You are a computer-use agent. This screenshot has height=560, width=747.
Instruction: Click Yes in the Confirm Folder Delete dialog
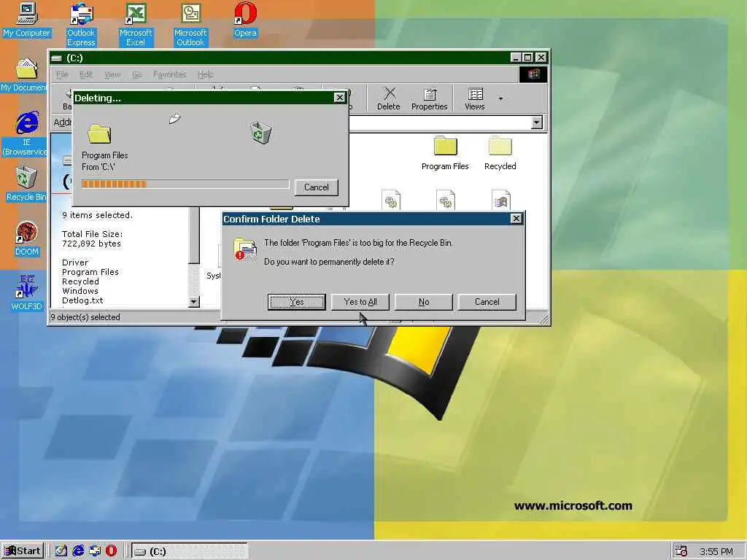[x=296, y=302]
